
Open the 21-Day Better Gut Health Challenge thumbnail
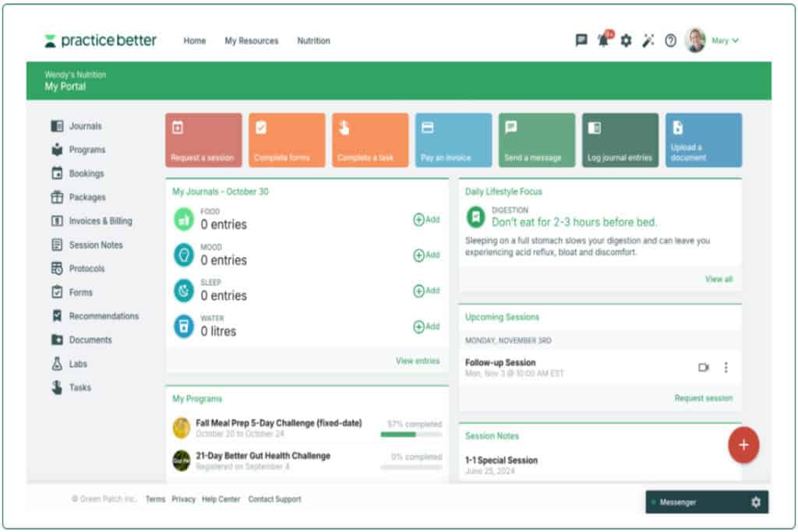(182, 460)
